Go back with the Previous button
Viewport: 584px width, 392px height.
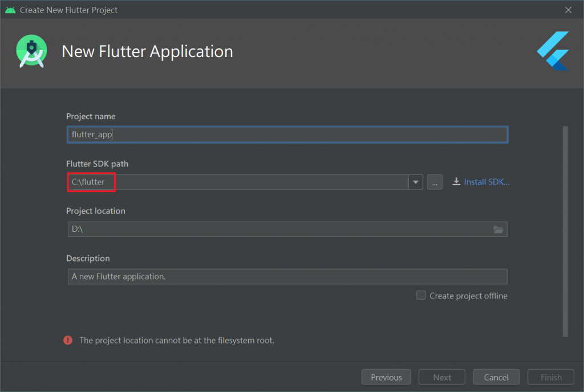(386, 377)
